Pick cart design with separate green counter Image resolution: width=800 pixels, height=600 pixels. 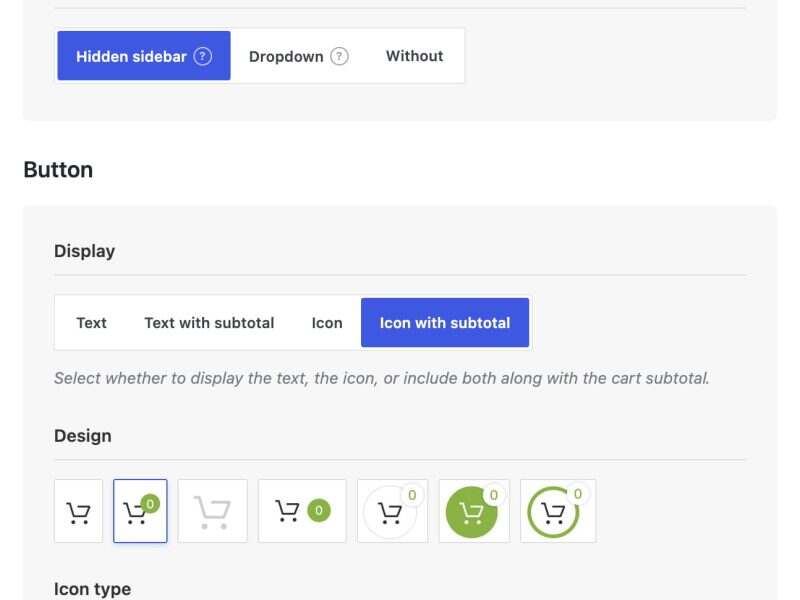click(x=302, y=511)
